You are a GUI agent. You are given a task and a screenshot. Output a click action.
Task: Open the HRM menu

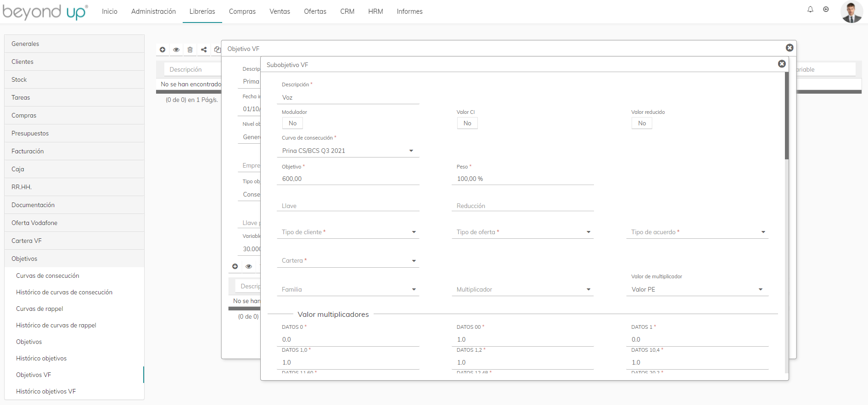(375, 11)
